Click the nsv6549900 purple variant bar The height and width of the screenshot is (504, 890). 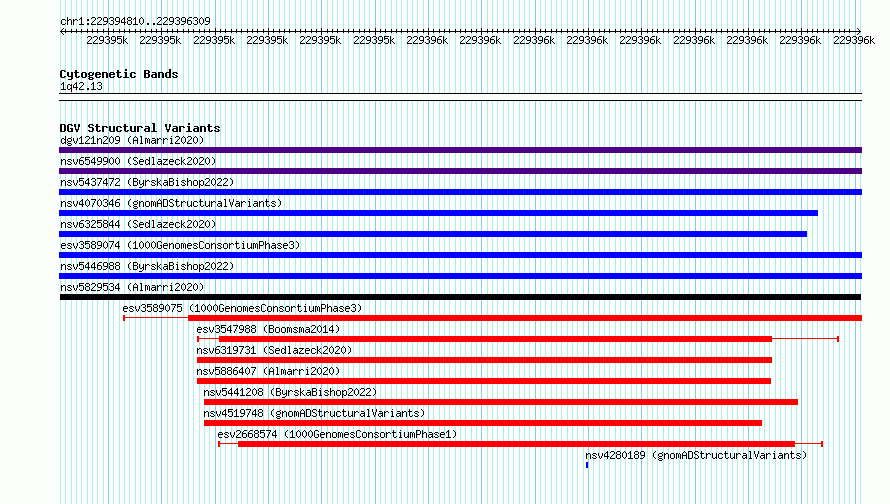point(460,171)
